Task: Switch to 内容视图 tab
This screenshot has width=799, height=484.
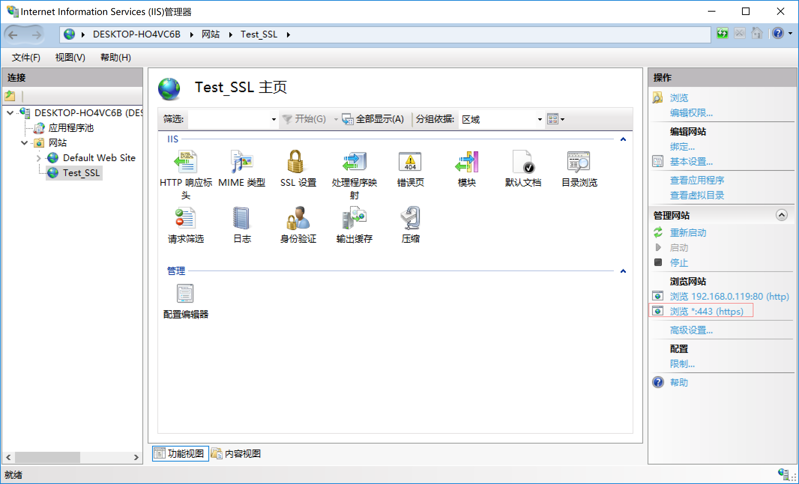Action: coord(236,453)
